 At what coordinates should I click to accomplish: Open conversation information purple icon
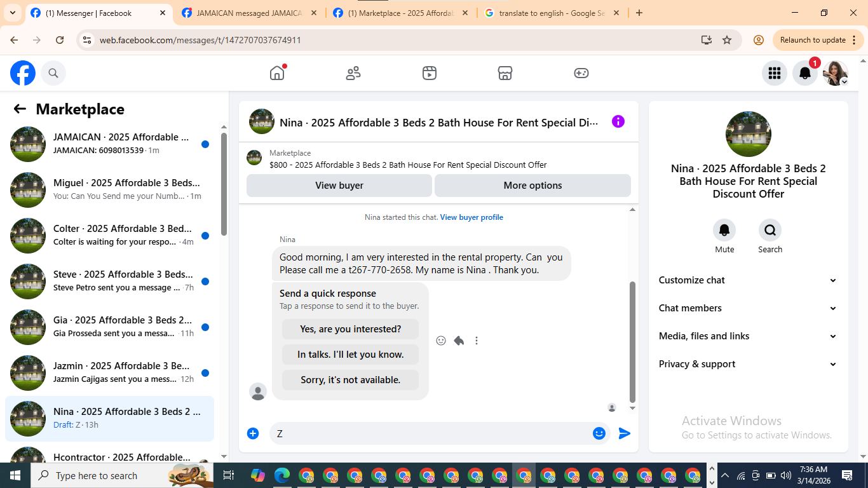(x=618, y=121)
